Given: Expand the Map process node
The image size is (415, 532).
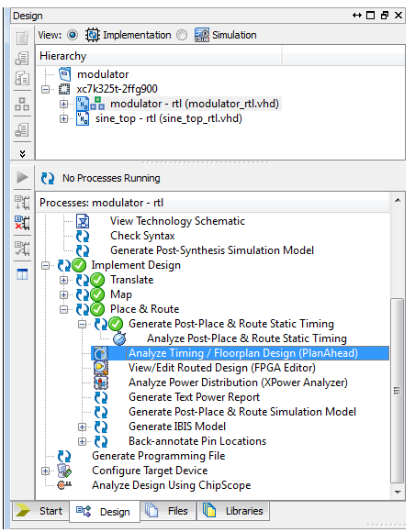Looking at the screenshot, I should coord(63,294).
